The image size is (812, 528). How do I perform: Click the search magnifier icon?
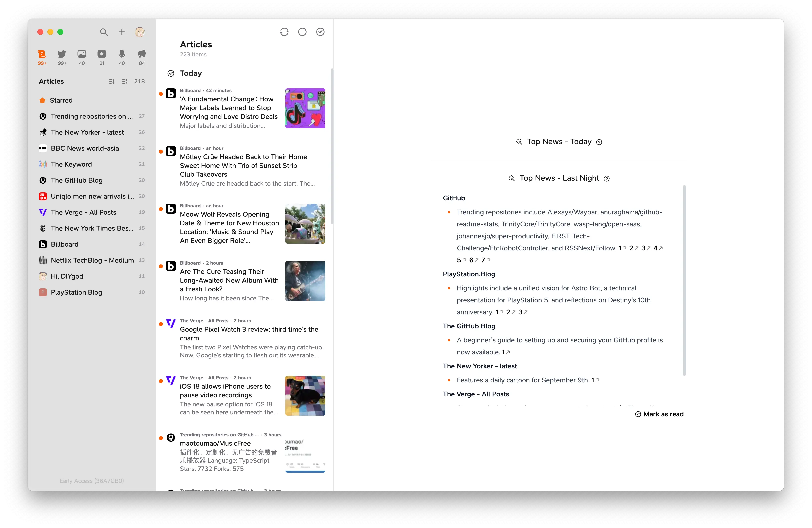[104, 32]
